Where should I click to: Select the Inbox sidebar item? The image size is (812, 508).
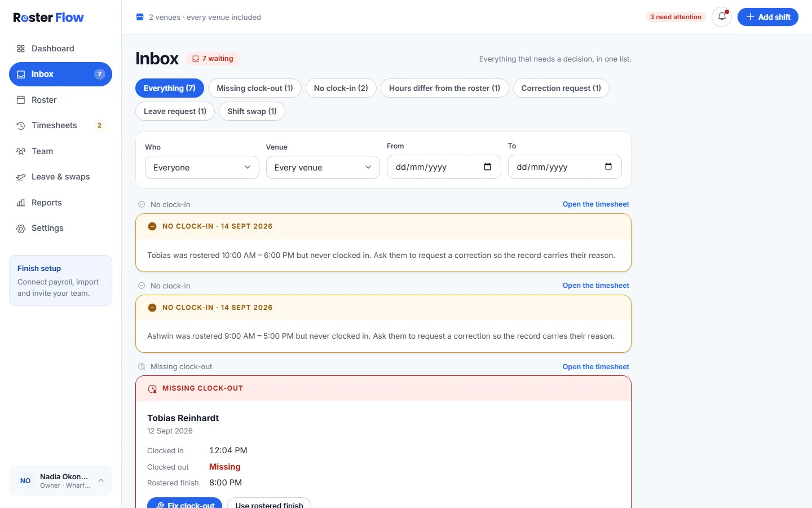pyautogui.click(x=60, y=74)
